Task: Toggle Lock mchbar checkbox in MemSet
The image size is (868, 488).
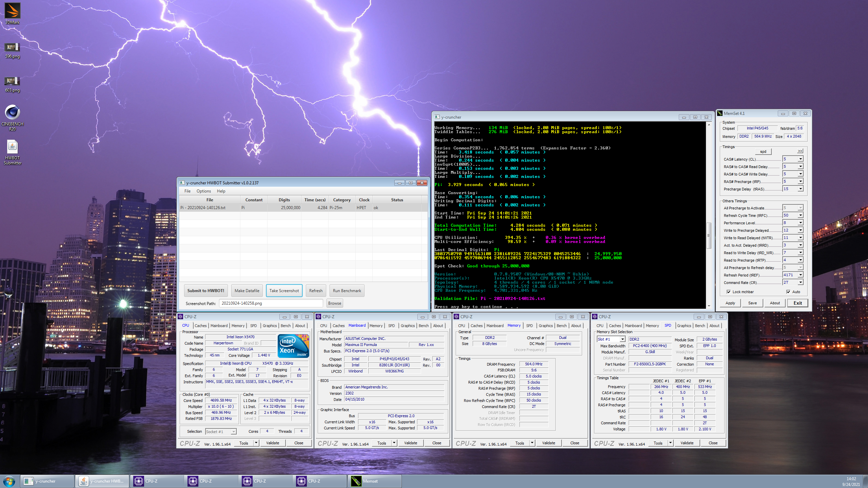Action: 728,292
